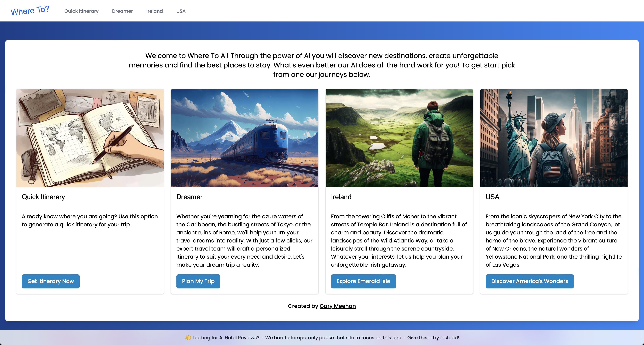Select USA in the top navigation

pos(181,11)
